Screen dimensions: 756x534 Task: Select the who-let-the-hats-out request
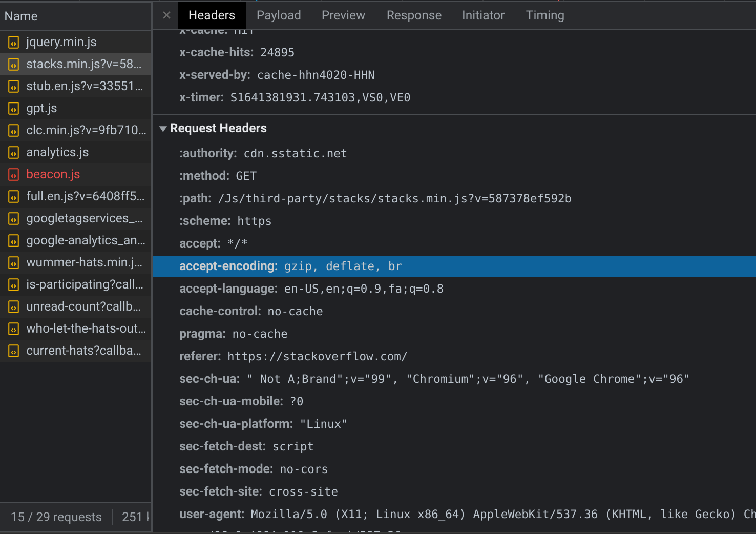(x=76, y=328)
